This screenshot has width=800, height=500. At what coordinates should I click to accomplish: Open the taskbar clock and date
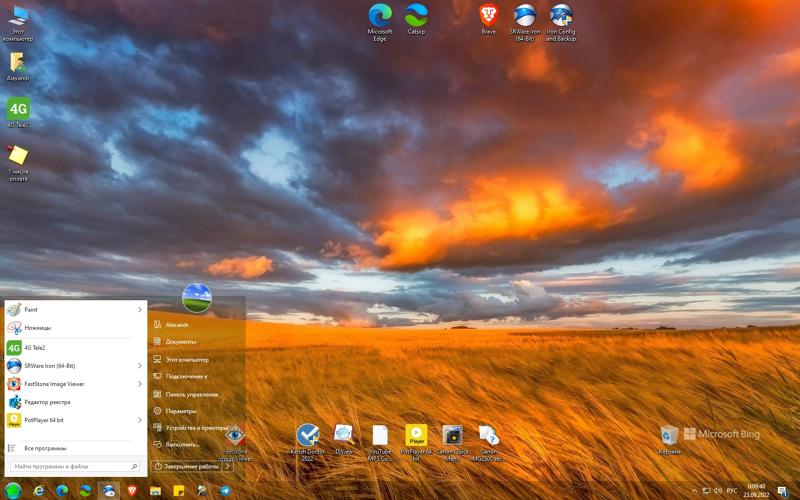click(756, 491)
